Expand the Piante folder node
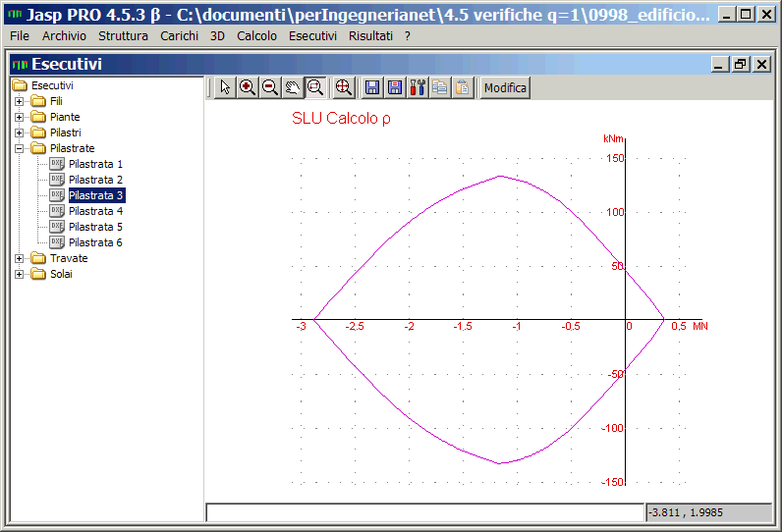The height and width of the screenshot is (532, 782). point(19,117)
